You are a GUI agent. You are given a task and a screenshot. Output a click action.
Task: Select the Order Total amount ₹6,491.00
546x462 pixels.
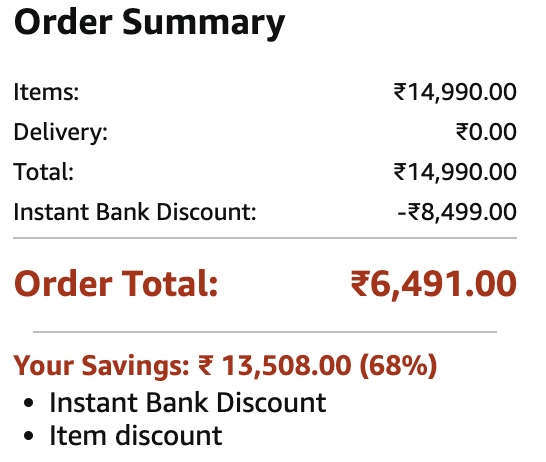[x=433, y=284]
